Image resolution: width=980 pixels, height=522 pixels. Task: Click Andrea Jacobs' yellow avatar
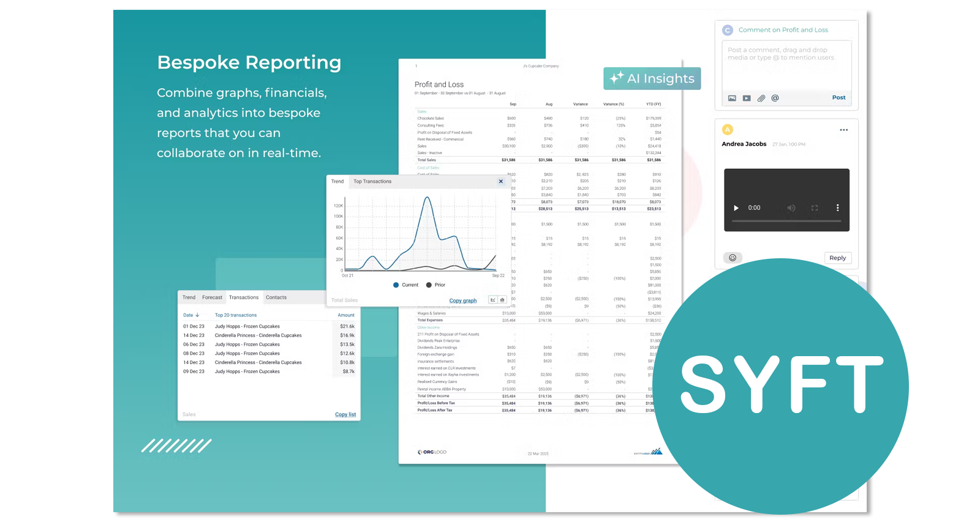click(728, 129)
